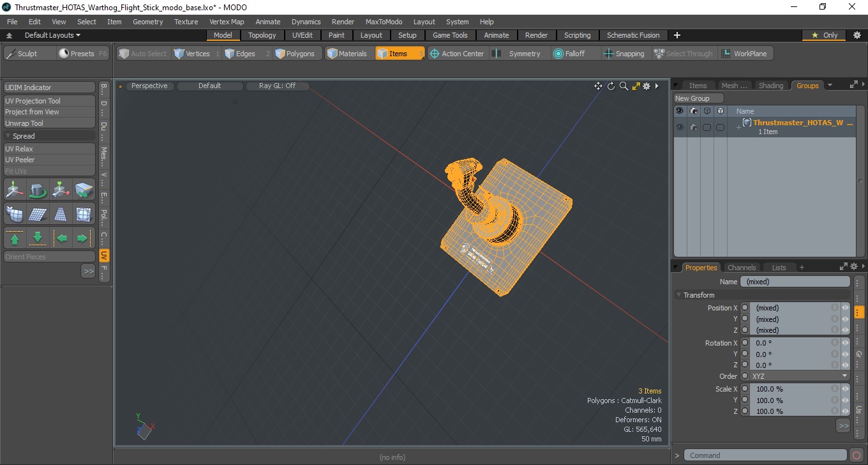Image resolution: width=868 pixels, height=465 pixels.
Task: Click the Unwrap Tool button
Action: (50, 123)
